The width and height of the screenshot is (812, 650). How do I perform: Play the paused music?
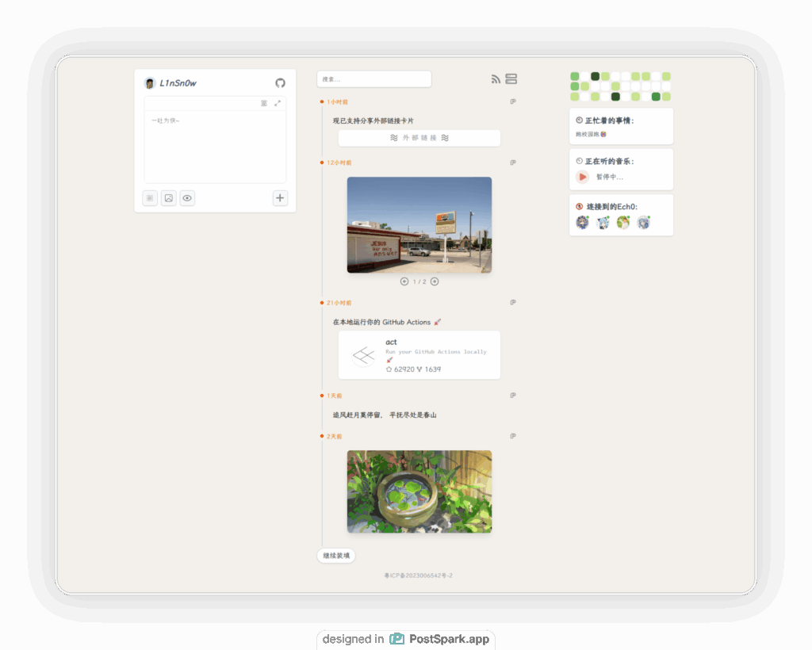click(x=583, y=178)
